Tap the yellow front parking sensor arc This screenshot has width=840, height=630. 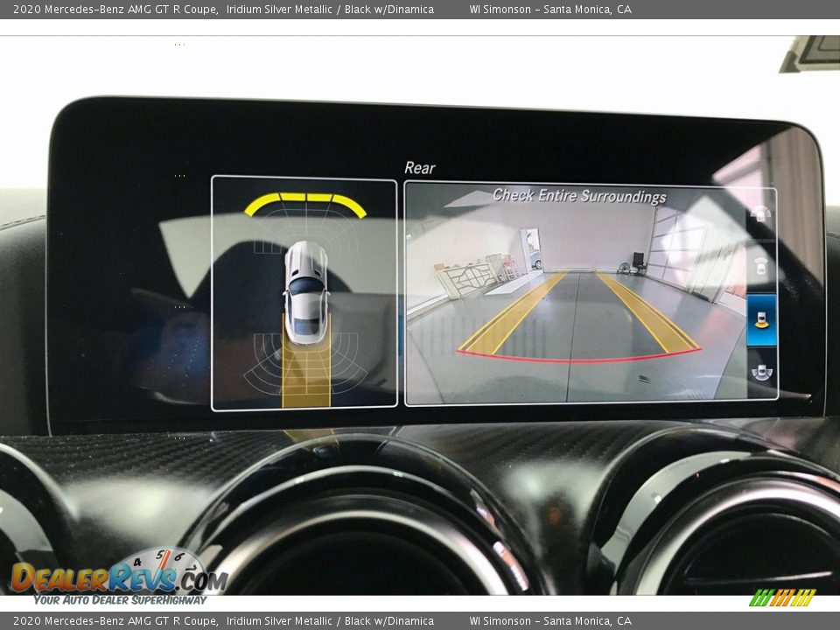click(x=305, y=204)
